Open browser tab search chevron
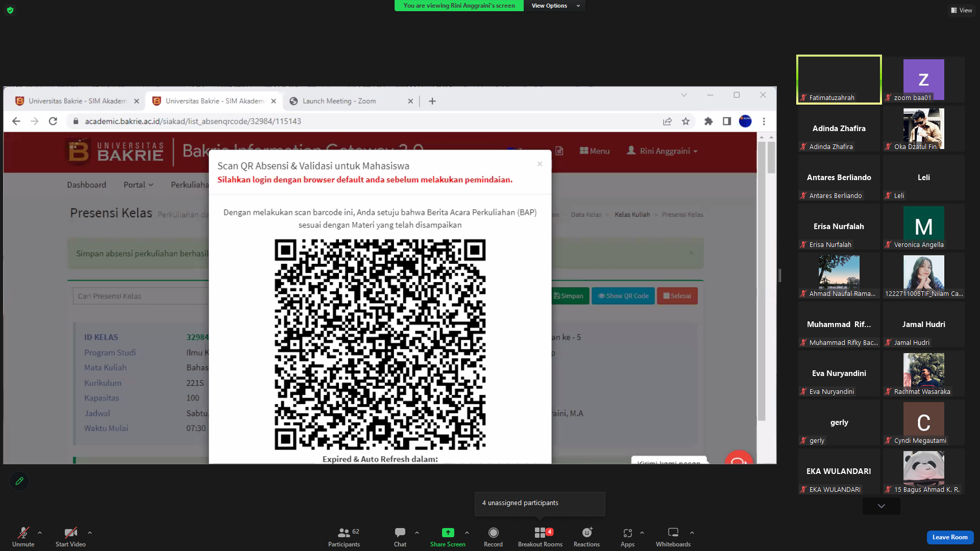The image size is (980, 551). [x=684, y=95]
